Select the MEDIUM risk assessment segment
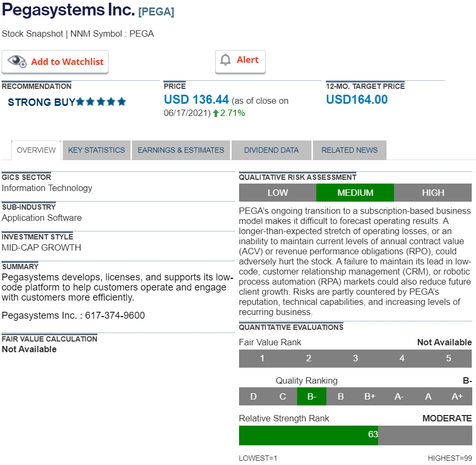Viewport: 476px width, 465px height. click(x=355, y=193)
